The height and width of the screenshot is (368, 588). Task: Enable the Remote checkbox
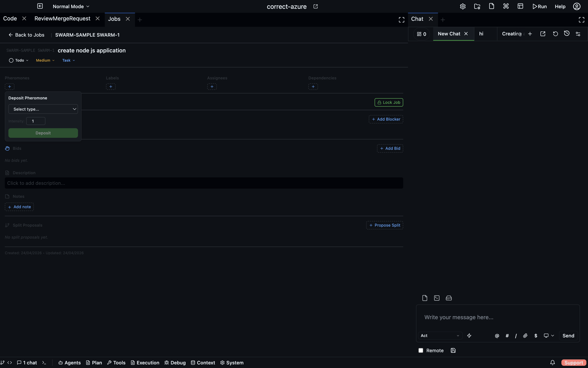[421, 350]
